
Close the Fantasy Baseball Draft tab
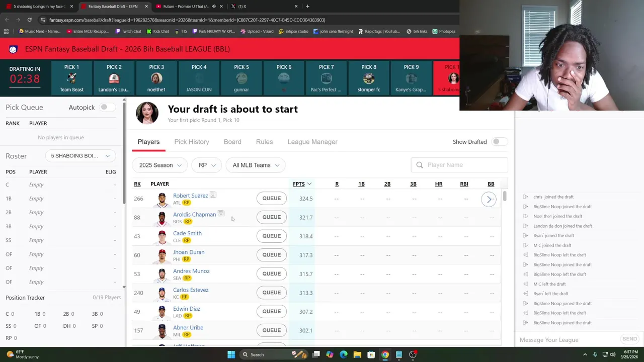pyautogui.click(x=146, y=6)
